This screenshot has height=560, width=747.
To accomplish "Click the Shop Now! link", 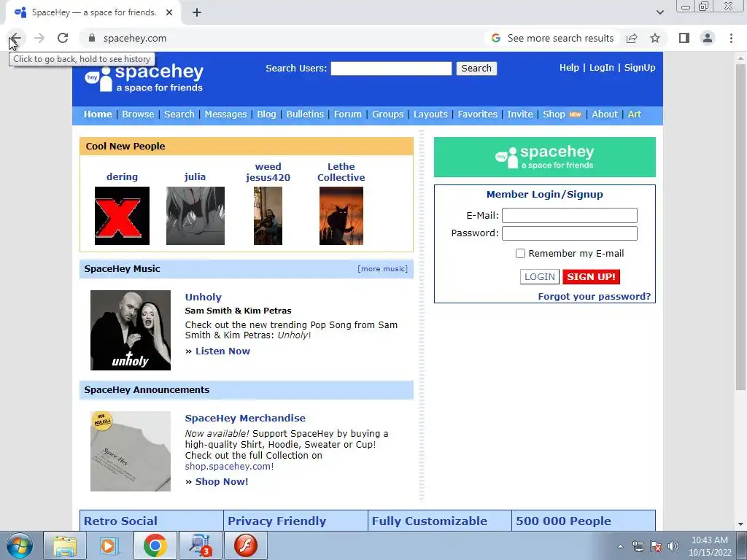I will tap(222, 481).
